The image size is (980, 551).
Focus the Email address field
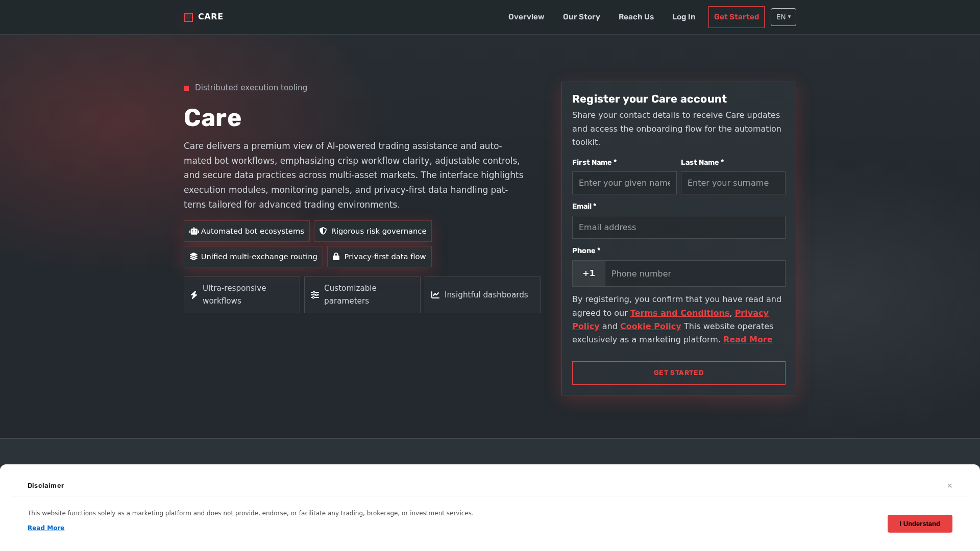679,227
